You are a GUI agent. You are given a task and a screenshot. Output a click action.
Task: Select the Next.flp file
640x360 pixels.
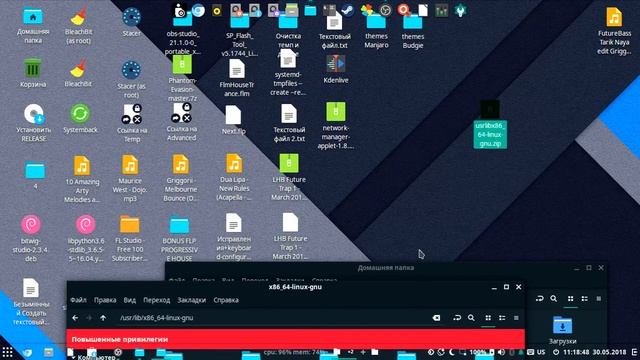pos(233,120)
